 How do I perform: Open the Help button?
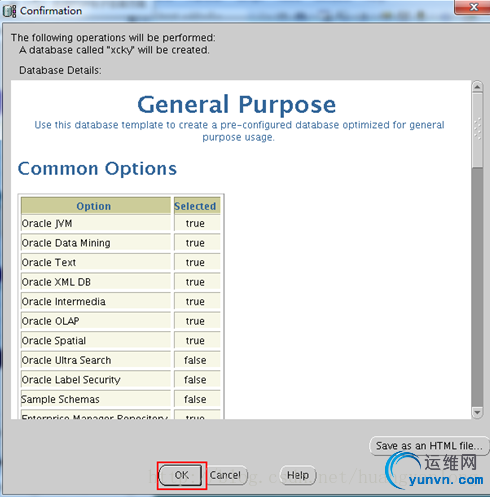pos(298,475)
